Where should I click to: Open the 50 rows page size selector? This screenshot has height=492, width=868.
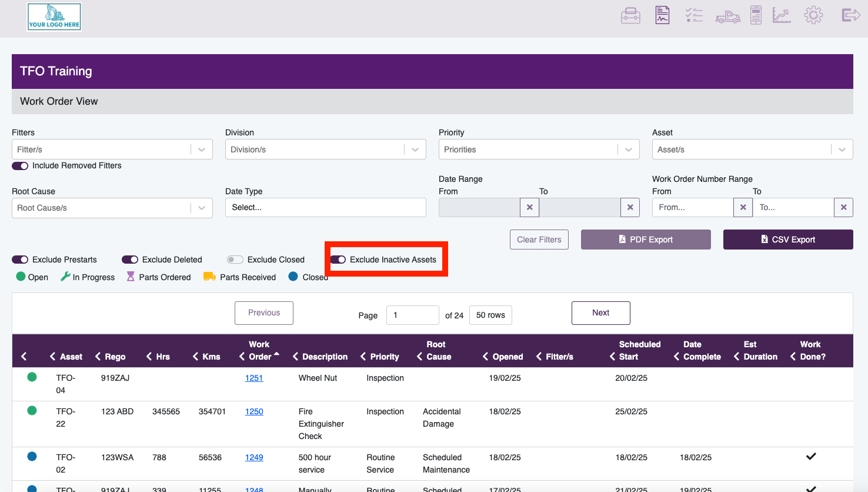point(490,315)
